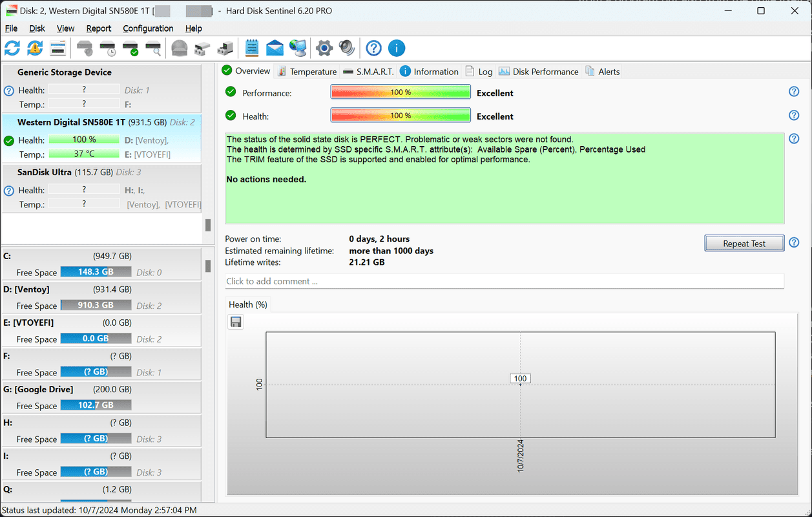Switch to the S.M.A.R.T. tab
This screenshot has width=812, height=517.
[368, 72]
